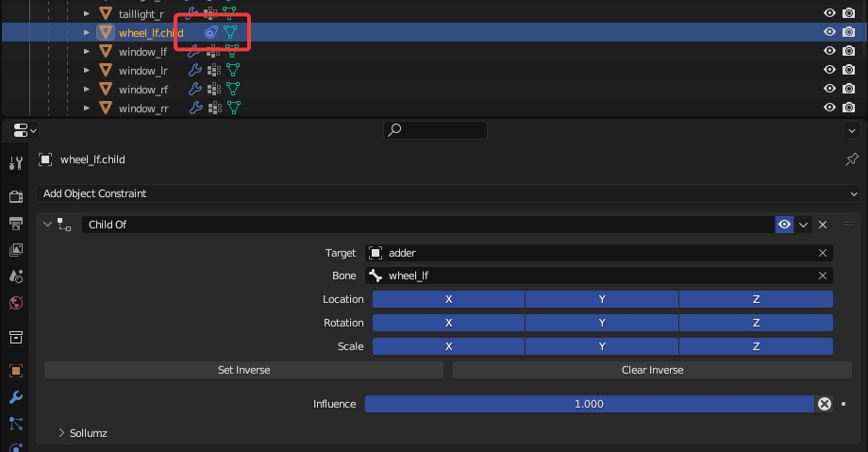
Task: Collapse the Child Of constraint panel
Action: coord(48,225)
